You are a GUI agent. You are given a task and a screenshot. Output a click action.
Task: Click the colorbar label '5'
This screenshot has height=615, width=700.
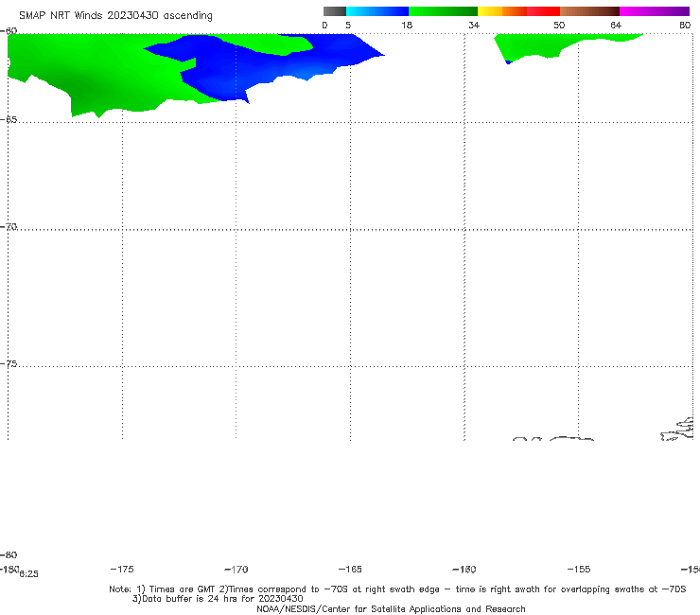click(348, 25)
